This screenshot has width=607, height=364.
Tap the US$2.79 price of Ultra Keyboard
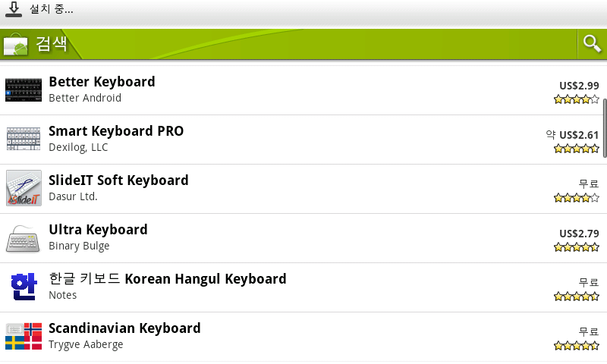click(x=579, y=234)
